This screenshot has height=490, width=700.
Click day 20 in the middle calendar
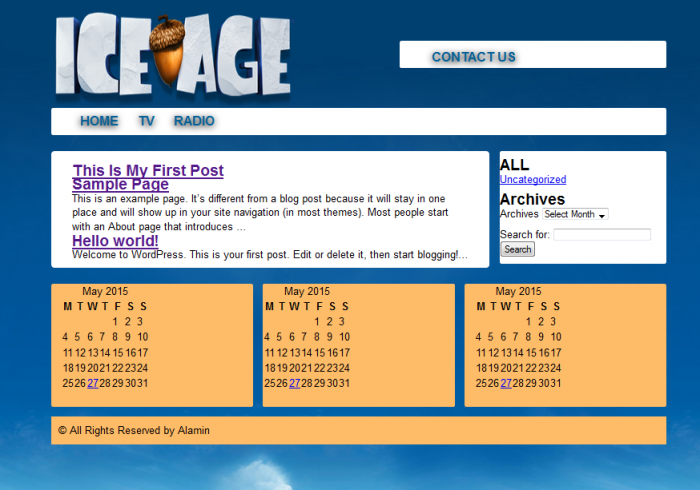pos(295,368)
